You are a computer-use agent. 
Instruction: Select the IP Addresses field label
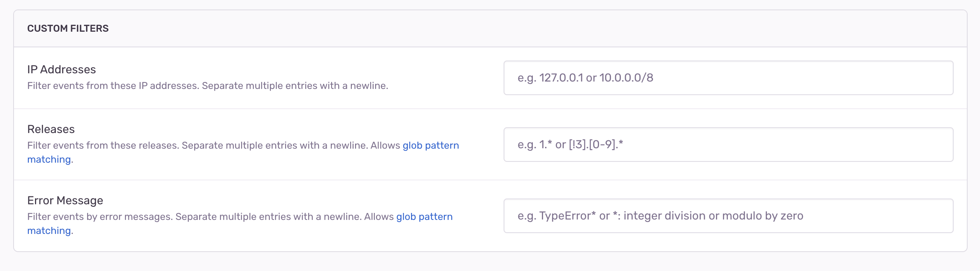[x=61, y=70]
